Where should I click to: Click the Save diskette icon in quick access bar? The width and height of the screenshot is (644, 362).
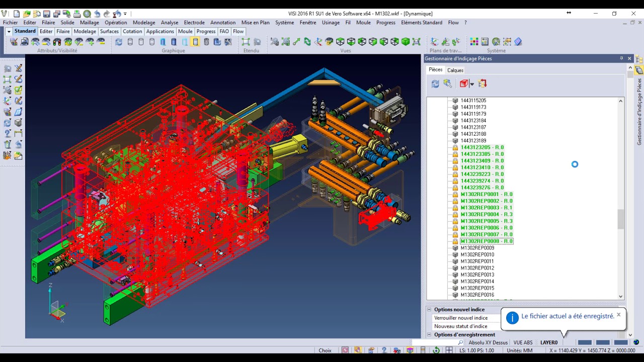coord(47,14)
